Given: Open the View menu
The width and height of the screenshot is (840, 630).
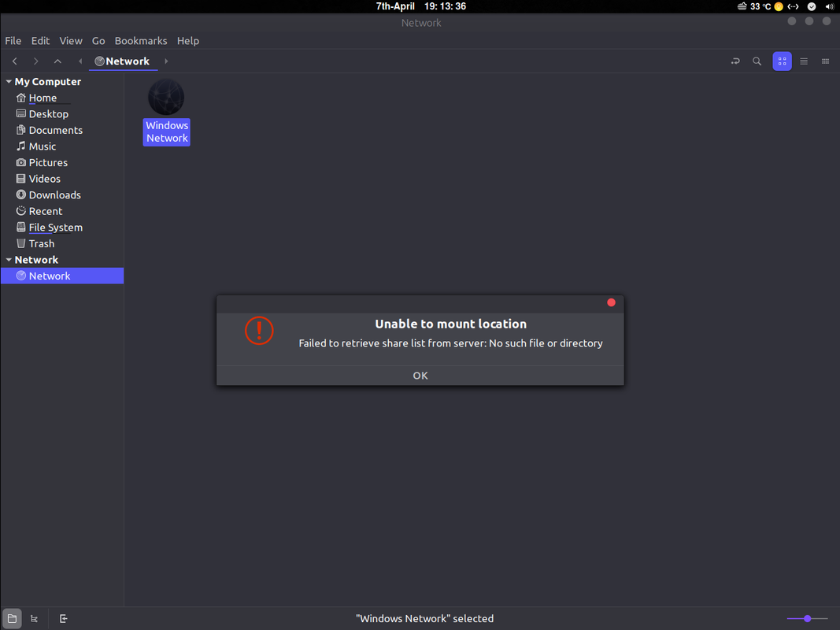Looking at the screenshot, I should tap(71, 41).
